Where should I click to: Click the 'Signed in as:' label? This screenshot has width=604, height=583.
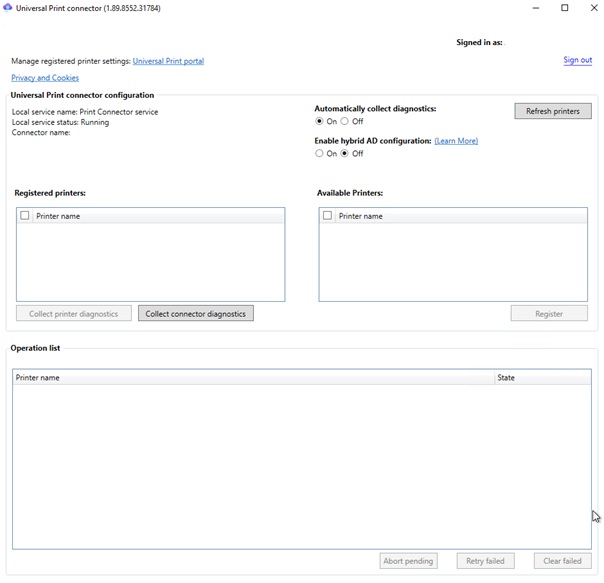tap(479, 42)
